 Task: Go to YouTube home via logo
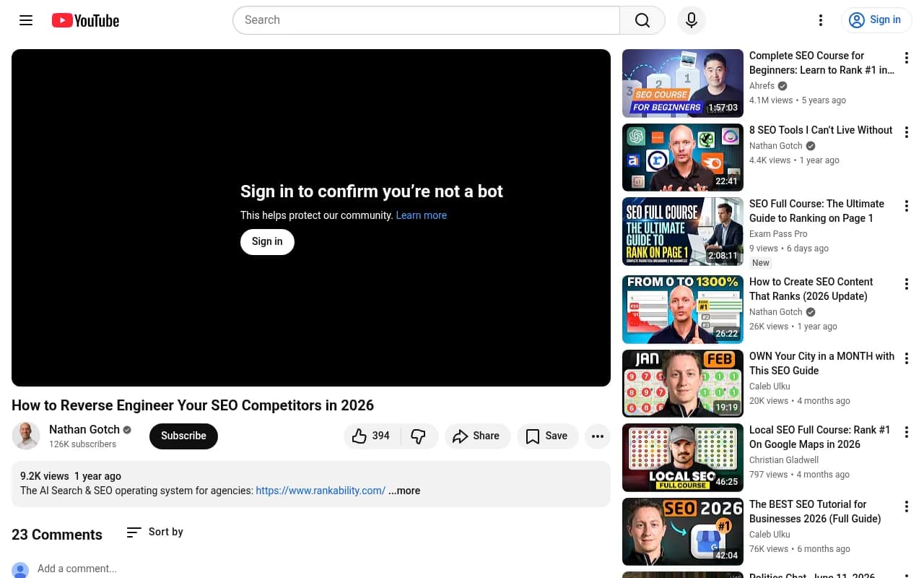85,20
